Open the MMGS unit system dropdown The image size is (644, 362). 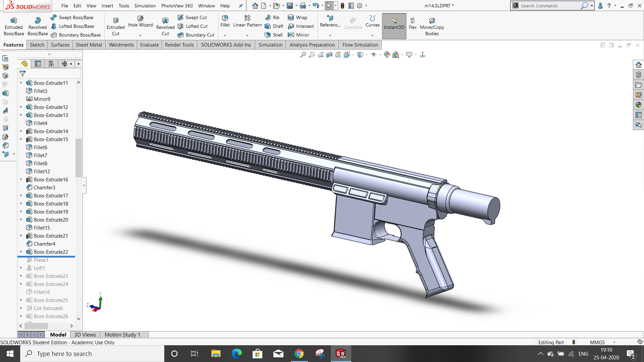(x=614, y=342)
